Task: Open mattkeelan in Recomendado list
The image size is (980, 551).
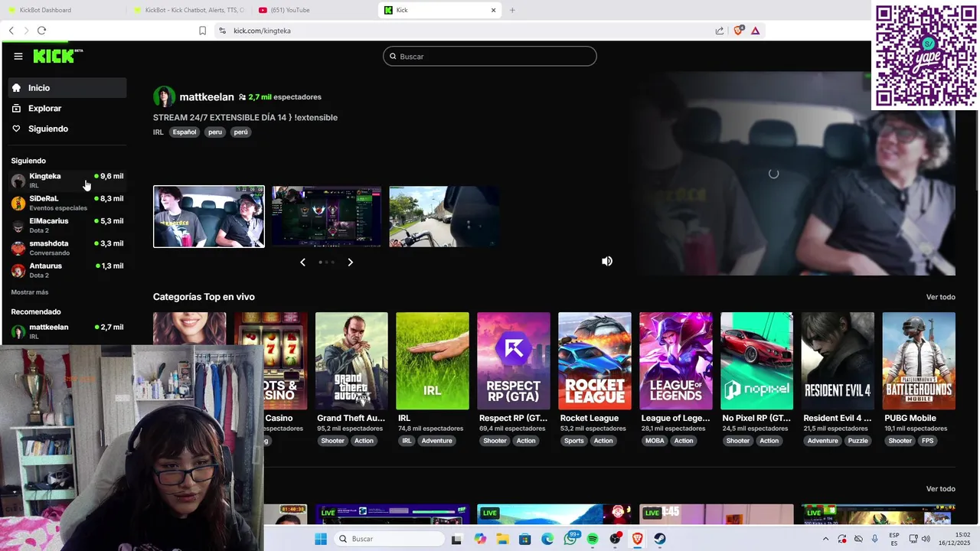Action: tap(67, 331)
